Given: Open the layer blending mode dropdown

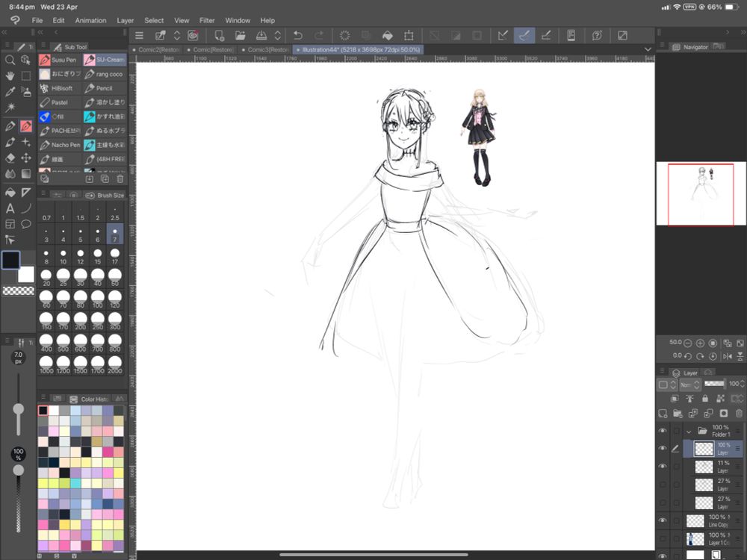Looking at the screenshot, I should pos(689,385).
